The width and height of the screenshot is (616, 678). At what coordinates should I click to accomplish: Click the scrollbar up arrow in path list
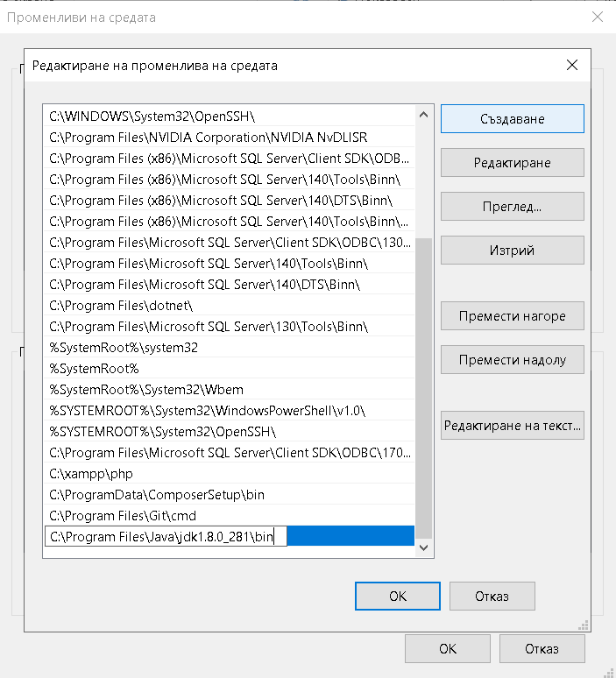423,115
